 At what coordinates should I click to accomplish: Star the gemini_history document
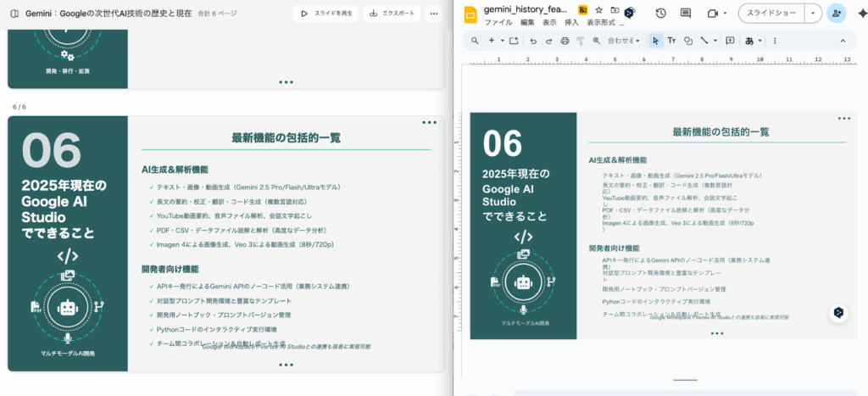pyautogui.click(x=598, y=9)
